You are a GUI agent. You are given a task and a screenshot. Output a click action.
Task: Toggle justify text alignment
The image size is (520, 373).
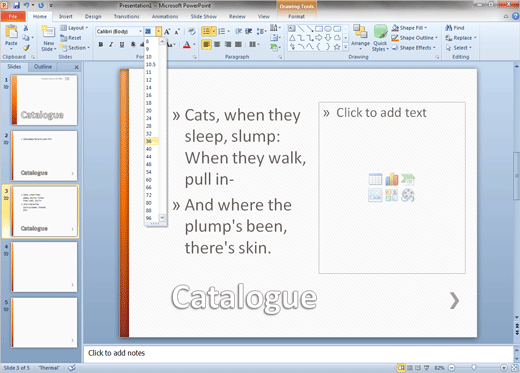click(x=238, y=44)
